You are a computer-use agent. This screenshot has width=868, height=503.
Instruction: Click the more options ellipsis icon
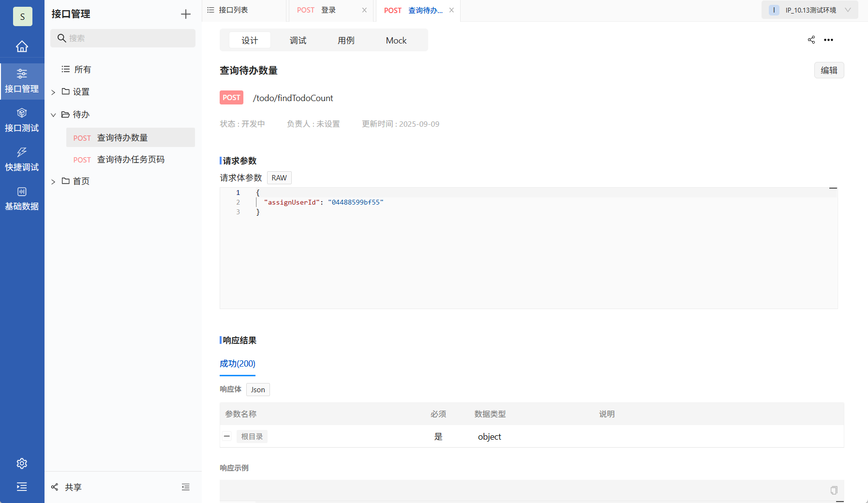[x=829, y=40]
